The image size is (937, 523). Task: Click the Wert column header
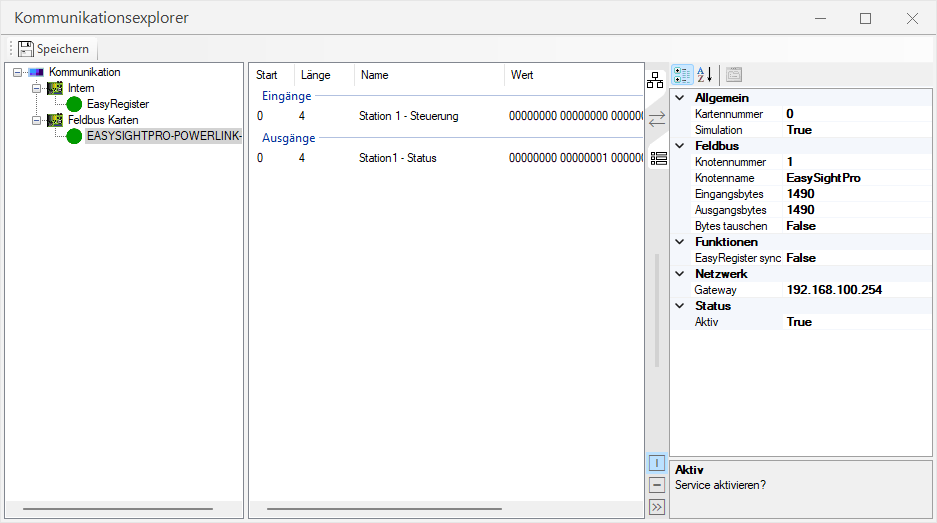(x=522, y=75)
